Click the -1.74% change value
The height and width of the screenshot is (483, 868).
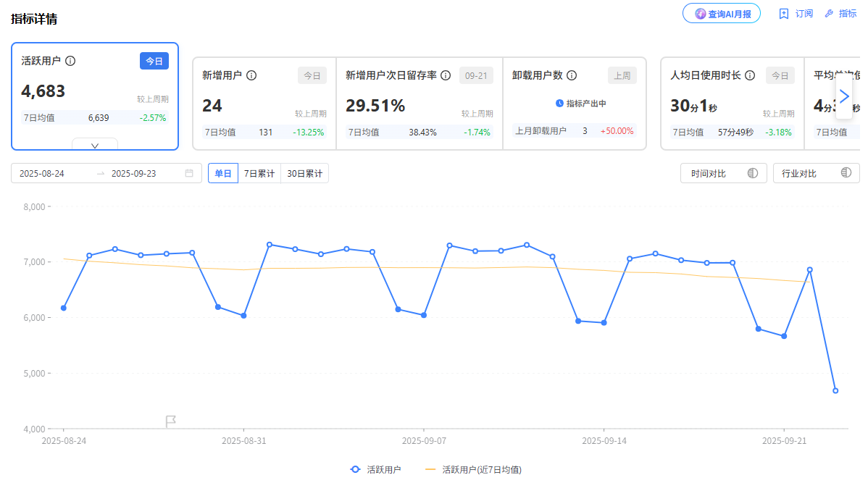coord(477,133)
